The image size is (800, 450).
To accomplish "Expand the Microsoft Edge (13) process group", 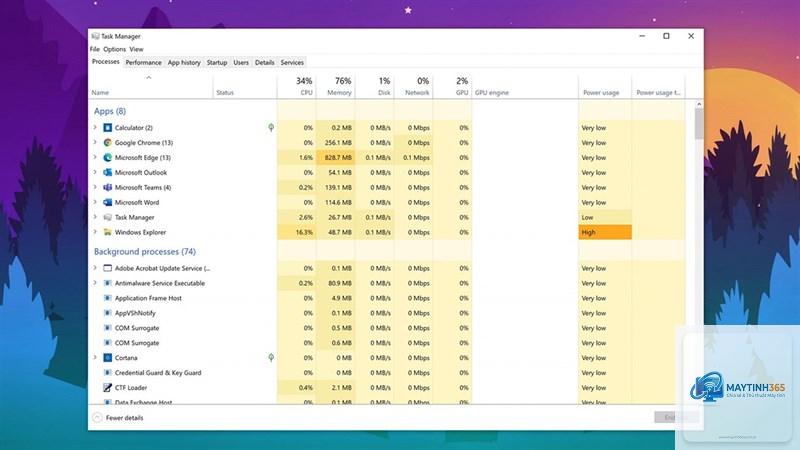I will click(95, 158).
